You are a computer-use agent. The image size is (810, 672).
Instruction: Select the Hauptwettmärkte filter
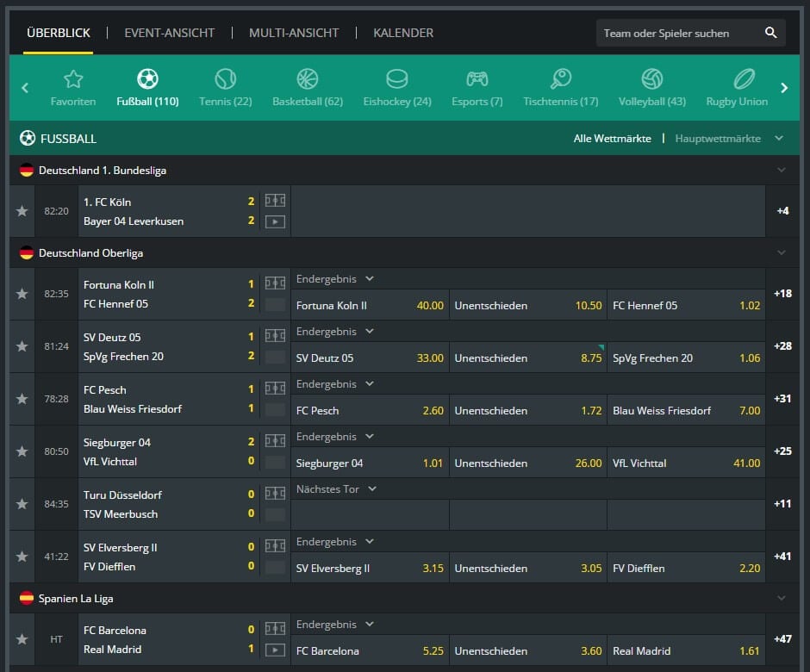click(718, 139)
